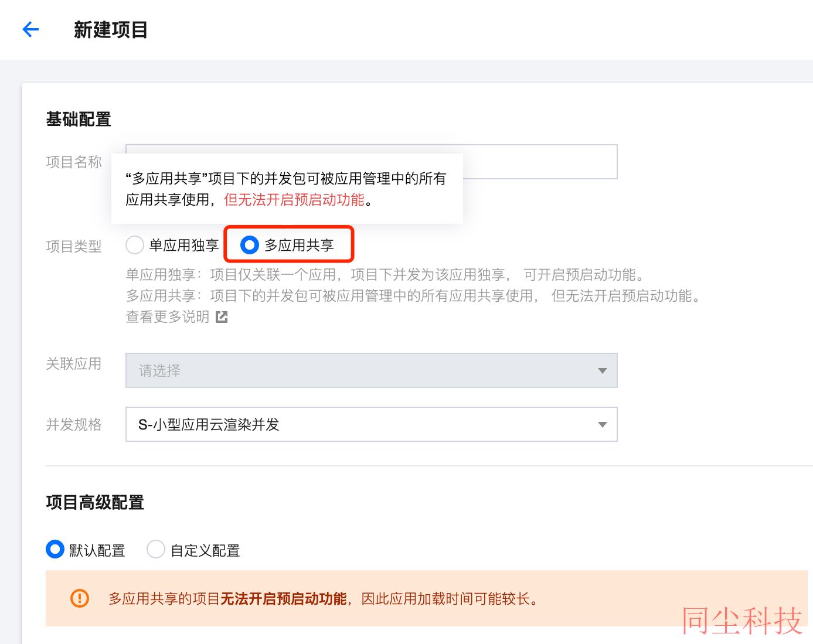Click the 项目高级配置 section heading
The height and width of the screenshot is (644, 813).
click(95, 502)
